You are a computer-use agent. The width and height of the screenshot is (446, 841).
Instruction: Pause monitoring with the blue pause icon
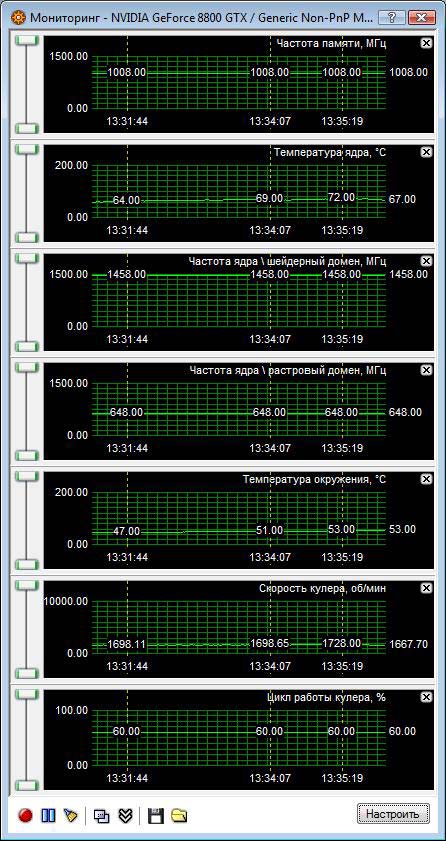tap(48, 816)
